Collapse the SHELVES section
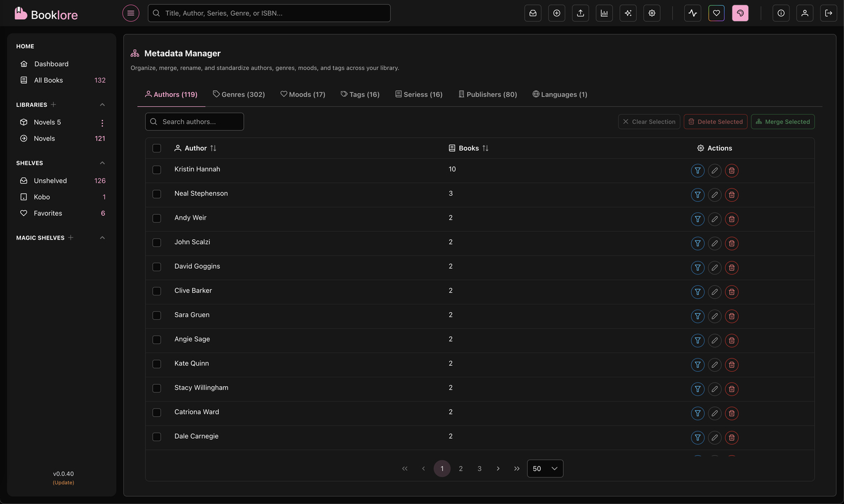 click(x=102, y=163)
